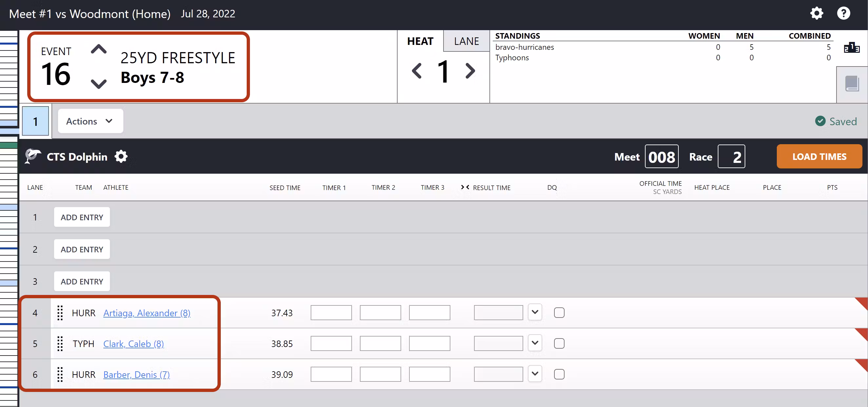Go to next heat arrow
The width and height of the screenshot is (868, 407).
pos(470,71)
